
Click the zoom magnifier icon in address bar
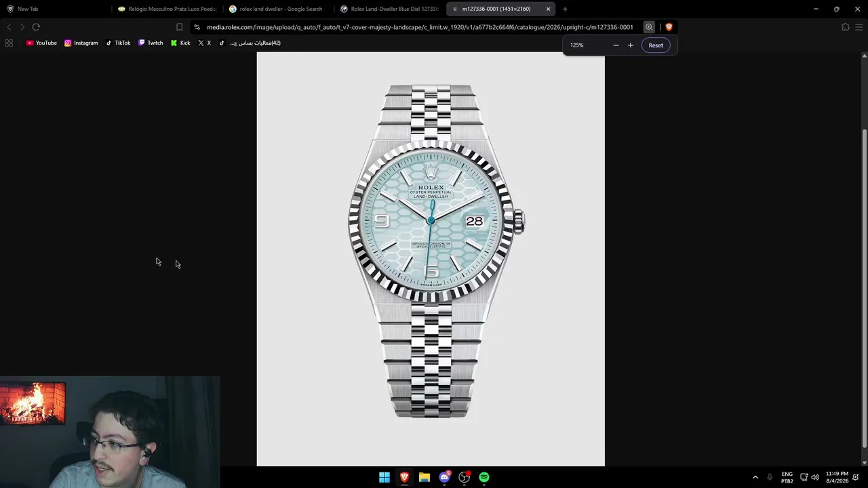pyautogui.click(x=649, y=27)
